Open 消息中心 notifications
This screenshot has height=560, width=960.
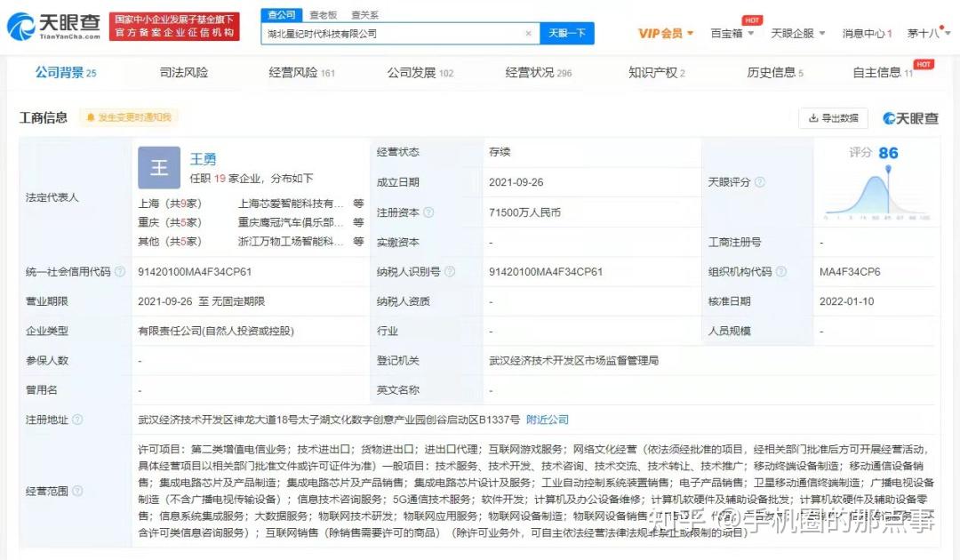point(867,33)
